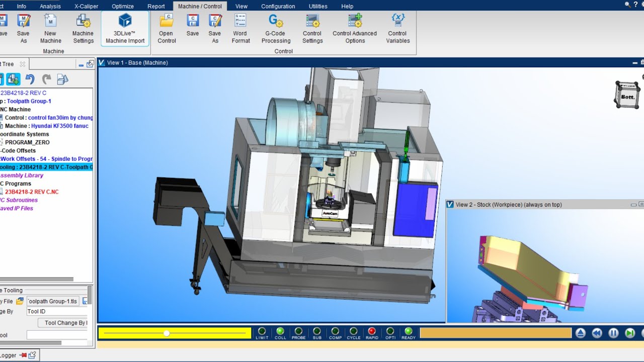Click the search magnifier icon at top right

click(x=627, y=5)
